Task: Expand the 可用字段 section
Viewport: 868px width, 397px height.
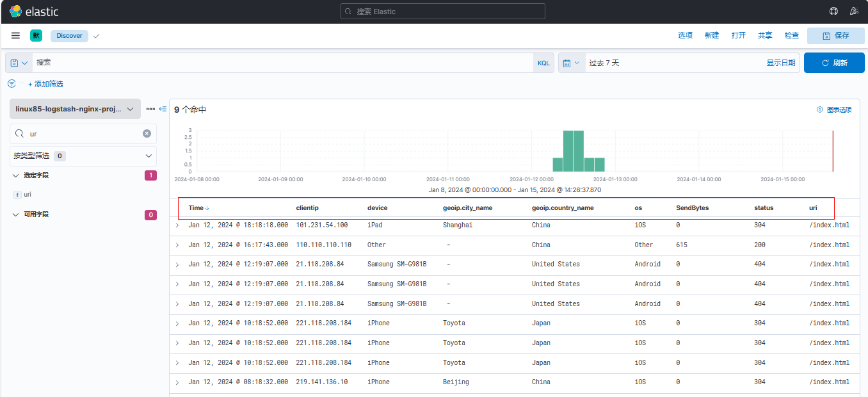Action: tap(15, 215)
